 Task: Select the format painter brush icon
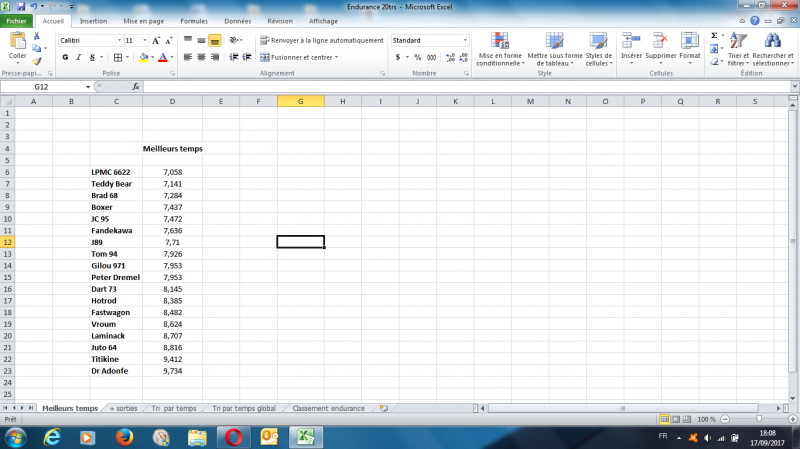click(37, 61)
